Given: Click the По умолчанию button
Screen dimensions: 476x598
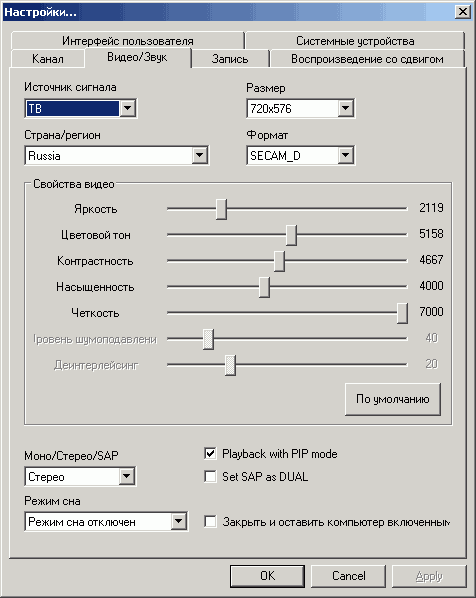Looking at the screenshot, I should (x=393, y=399).
